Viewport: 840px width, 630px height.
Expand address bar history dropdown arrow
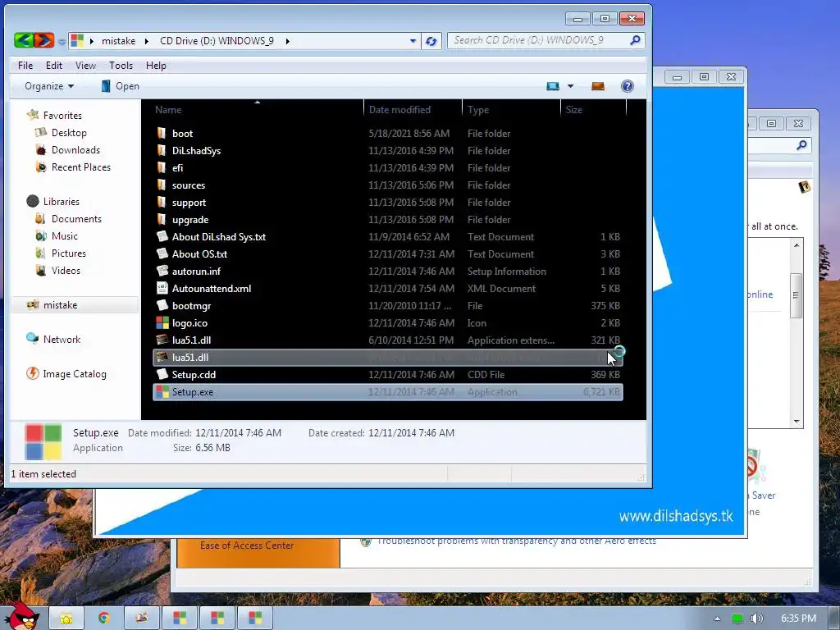coord(413,41)
